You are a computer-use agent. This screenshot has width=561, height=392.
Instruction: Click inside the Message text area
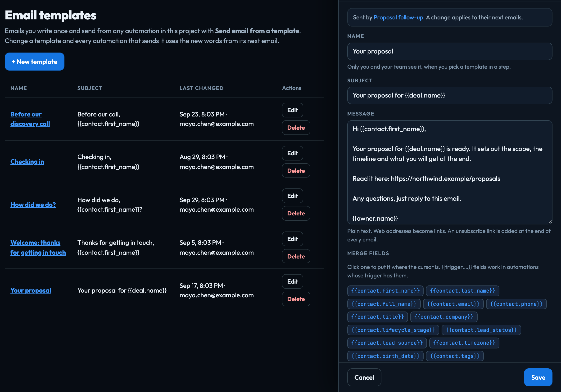(450, 172)
